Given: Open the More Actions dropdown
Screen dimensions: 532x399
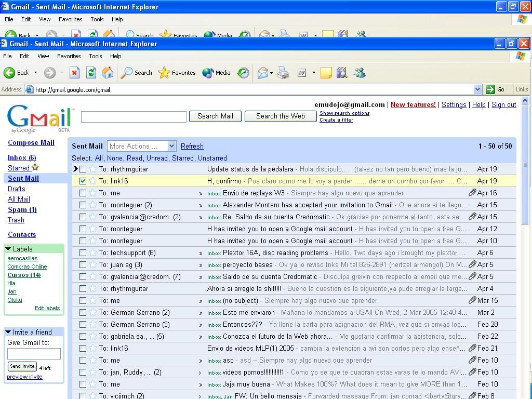Looking at the screenshot, I should click(x=141, y=146).
